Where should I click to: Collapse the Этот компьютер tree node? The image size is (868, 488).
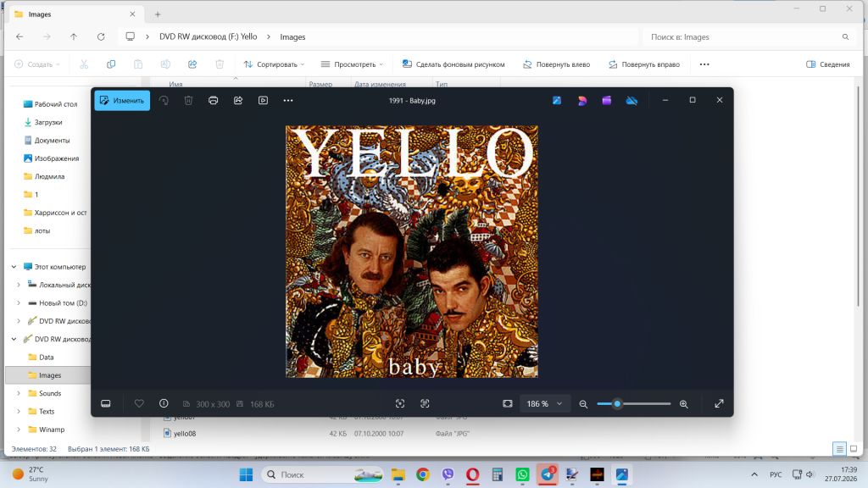tap(14, 267)
